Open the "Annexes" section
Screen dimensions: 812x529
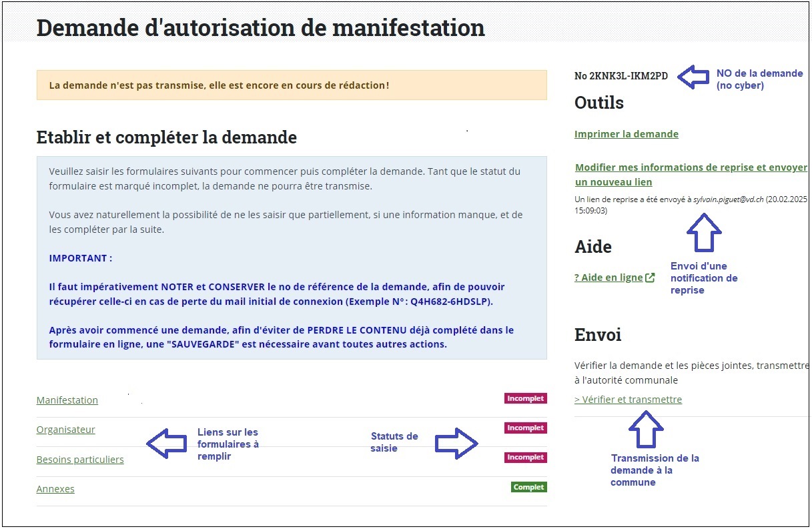55,488
